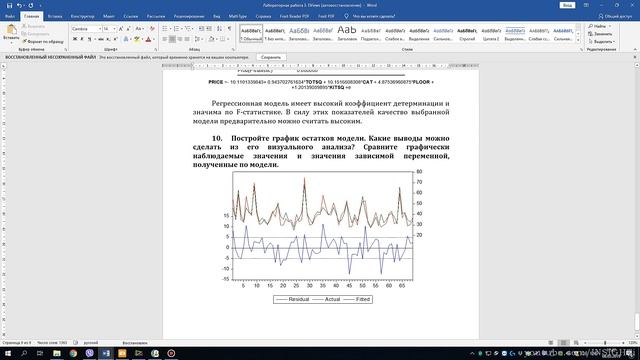Apply strikethrough formatting
The height and width of the screenshot is (360, 640).
coord(101,39)
